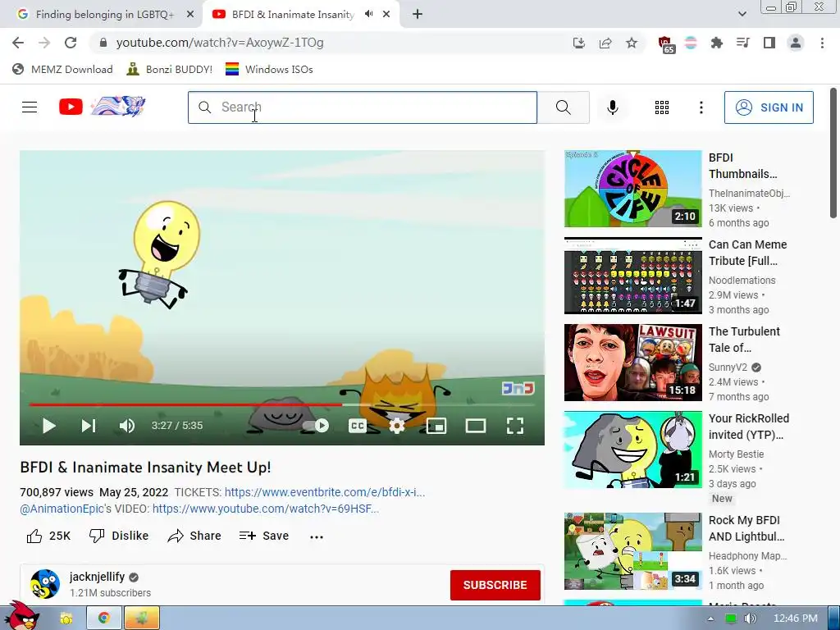The height and width of the screenshot is (630, 840).
Task: Play the video
Action: coord(48,426)
